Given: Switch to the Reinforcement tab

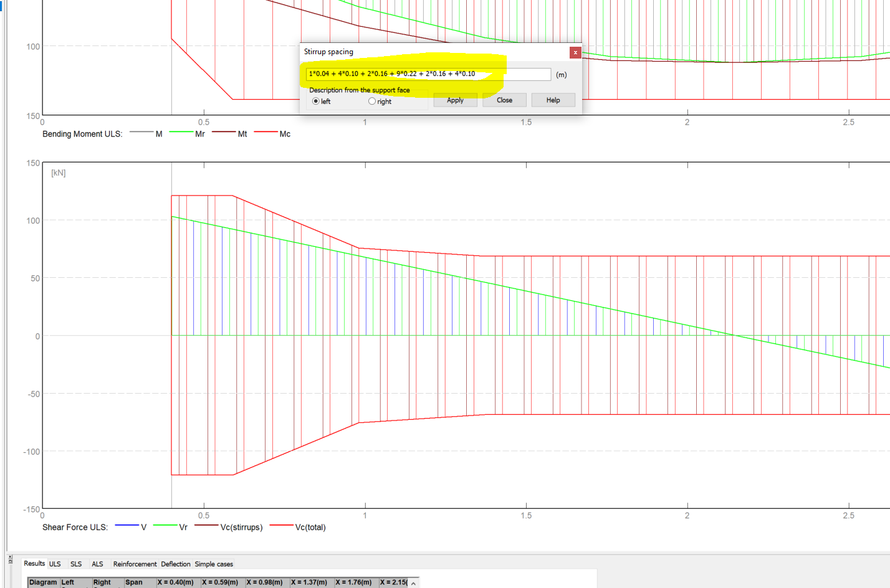Looking at the screenshot, I should (x=135, y=564).
